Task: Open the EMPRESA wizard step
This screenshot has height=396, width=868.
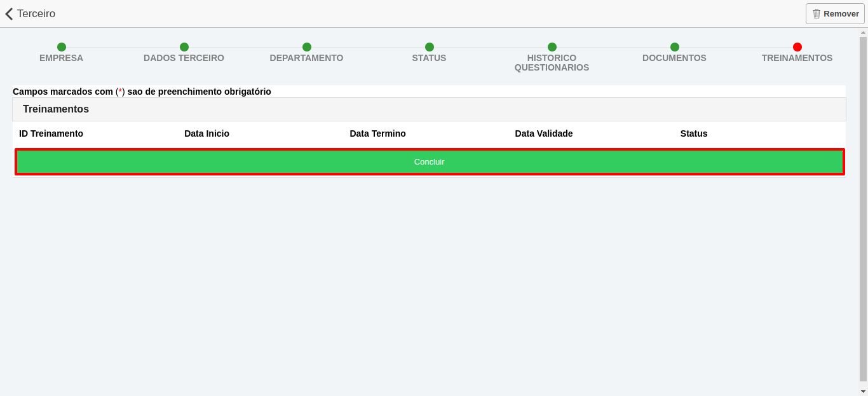Action: click(x=61, y=57)
